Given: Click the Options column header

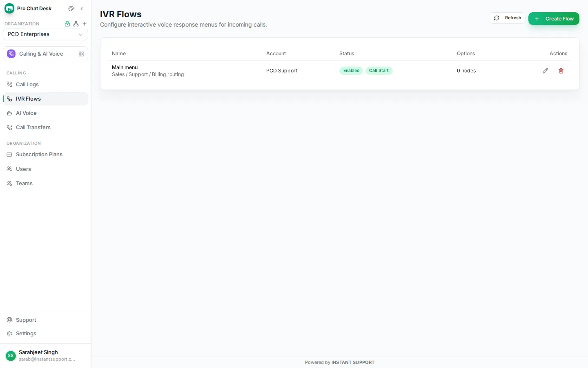Looking at the screenshot, I should point(466,54).
